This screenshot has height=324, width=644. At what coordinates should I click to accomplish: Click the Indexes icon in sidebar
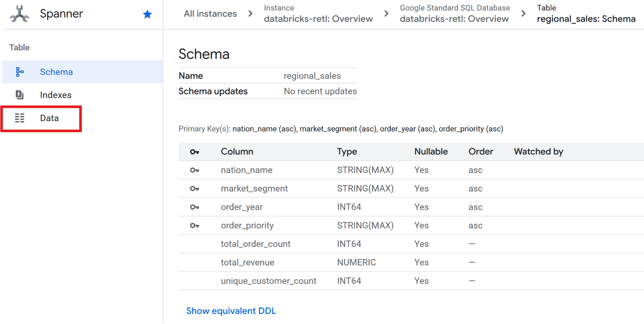tap(19, 95)
